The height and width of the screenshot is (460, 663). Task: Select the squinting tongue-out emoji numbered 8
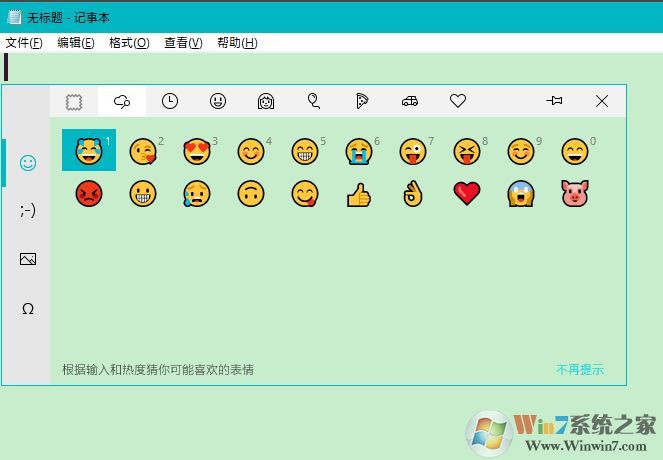[467, 151]
